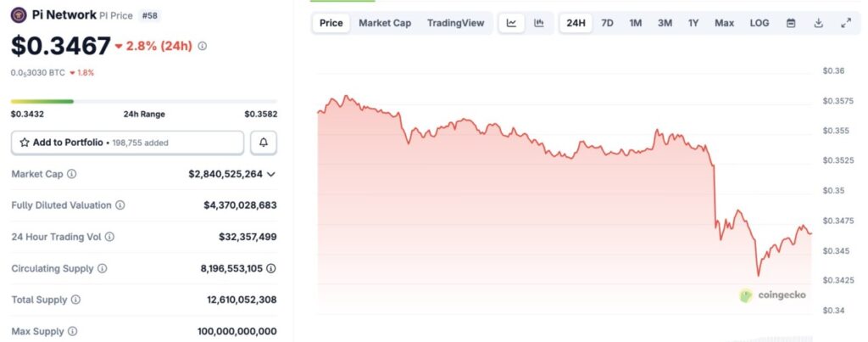Open the Market Cap chart tab

pos(385,23)
